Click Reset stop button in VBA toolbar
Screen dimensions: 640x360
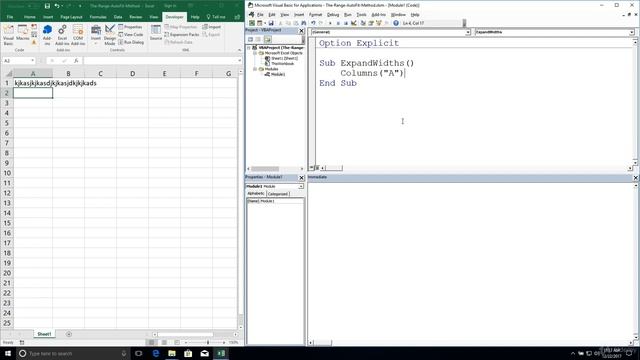click(346, 23)
